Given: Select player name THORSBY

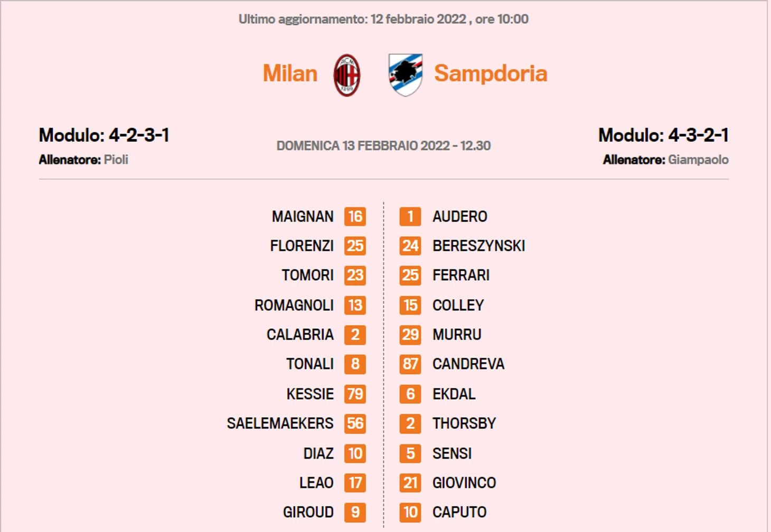Looking at the screenshot, I should click(x=464, y=423).
